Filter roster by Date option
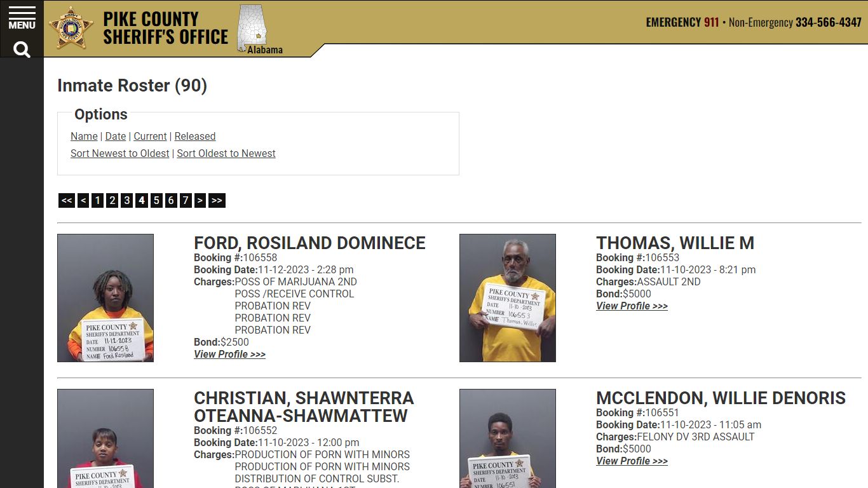Screen dimensions: 868x488 tap(116, 136)
